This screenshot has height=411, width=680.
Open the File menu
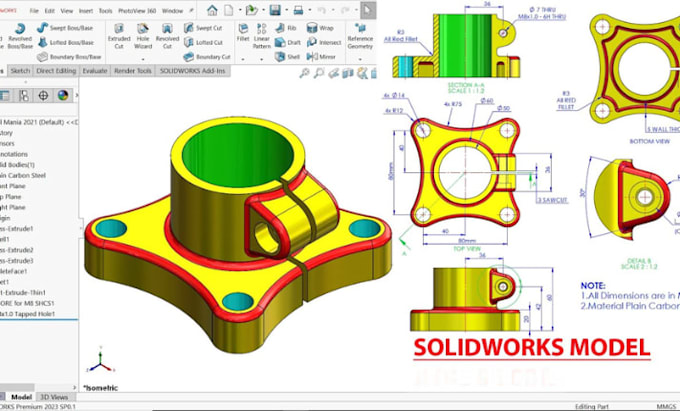(34, 11)
